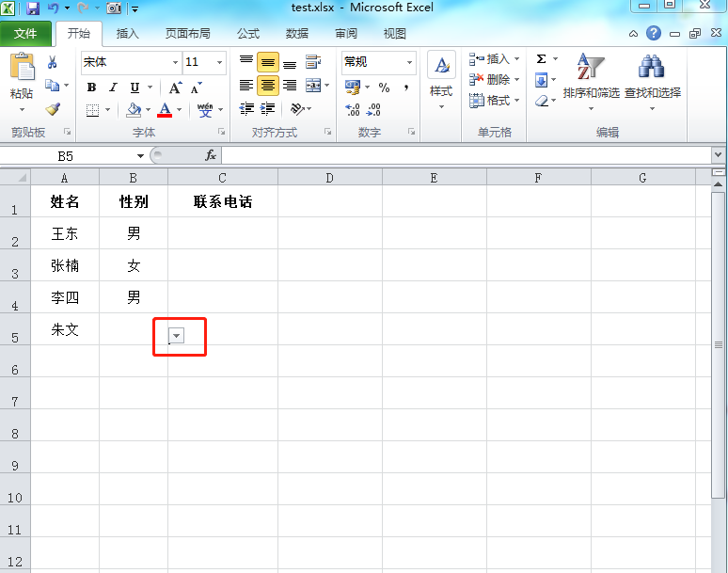
Task: Undo the last action
Action: [54, 8]
